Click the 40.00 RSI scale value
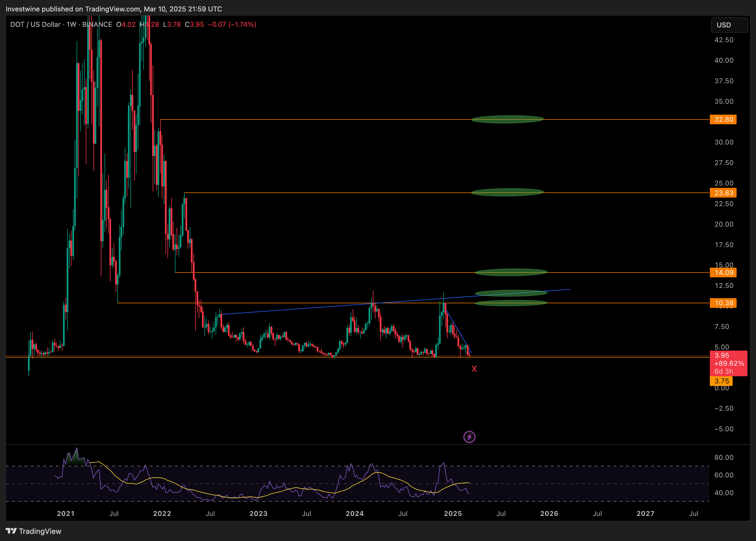Screen dimensions: 756x541 724,493
